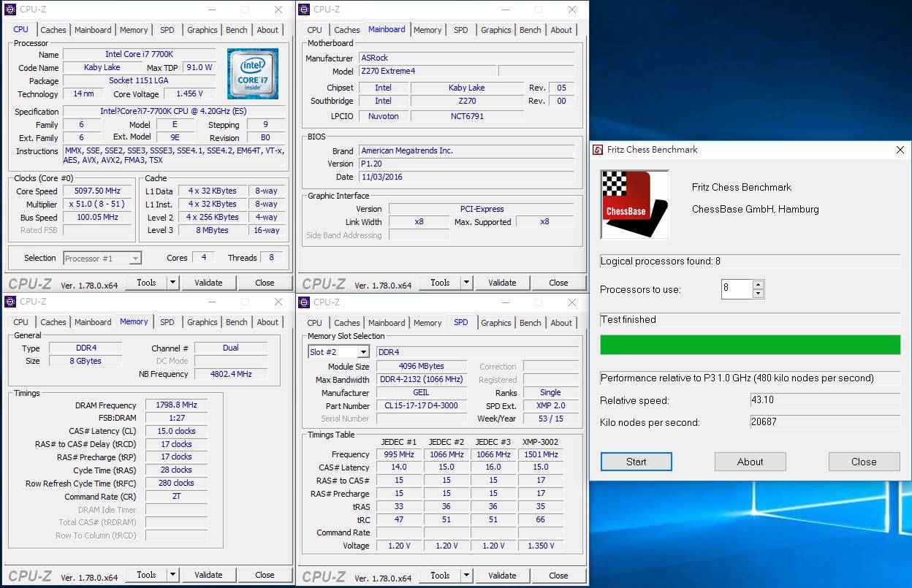Click the CPU-Z title icon of the SPD slot window
This screenshot has width=912, height=588.
coord(304,302)
